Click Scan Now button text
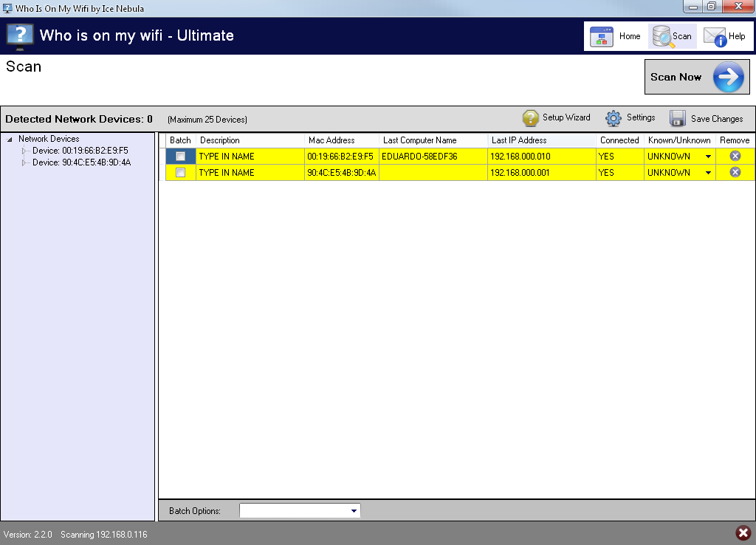Viewport: 756px width, 545px height. coord(676,77)
